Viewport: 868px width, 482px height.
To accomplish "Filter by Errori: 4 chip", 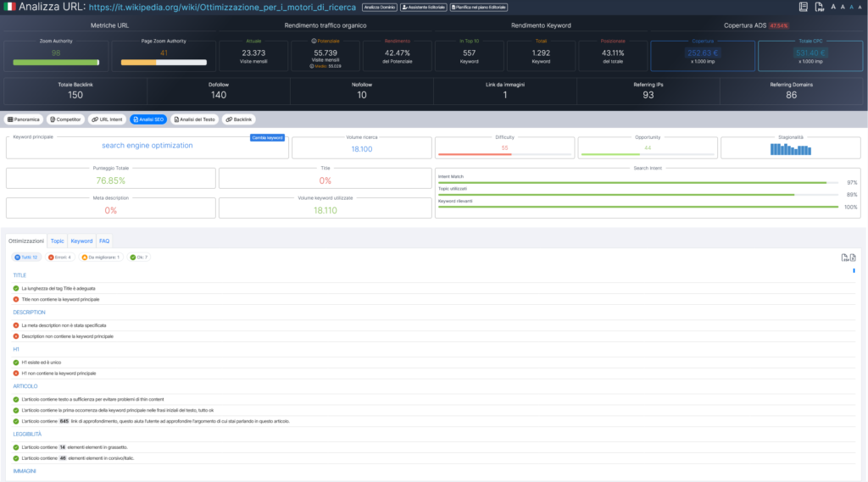I will pyautogui.click(x=60, y=258).
